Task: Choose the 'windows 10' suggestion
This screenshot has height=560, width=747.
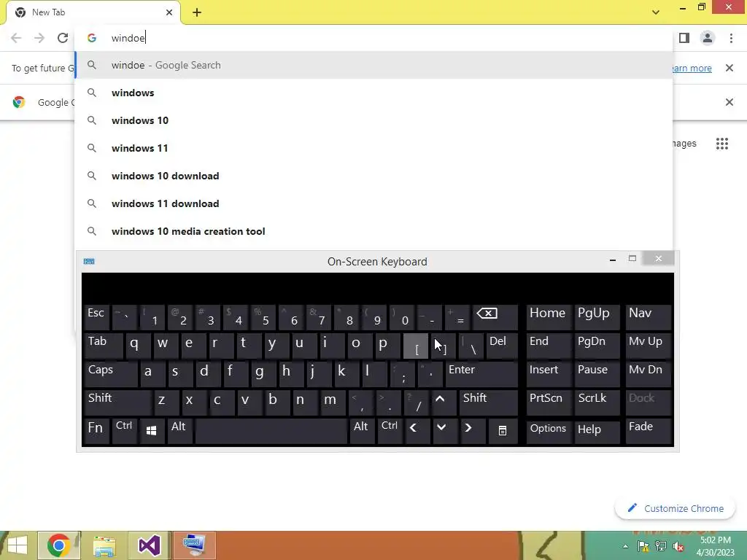Action: click(x=374, y=120)
